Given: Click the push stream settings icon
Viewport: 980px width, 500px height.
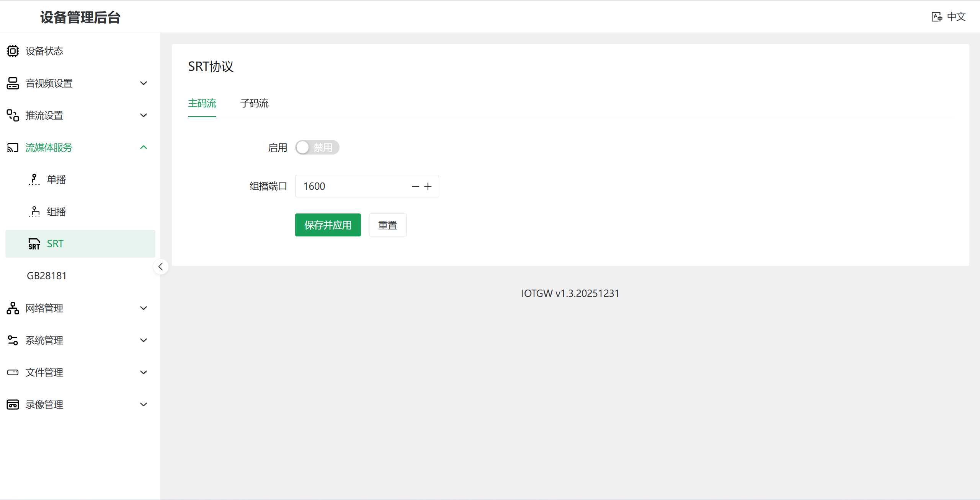Looking at the screenshot, I should (13, 115).
